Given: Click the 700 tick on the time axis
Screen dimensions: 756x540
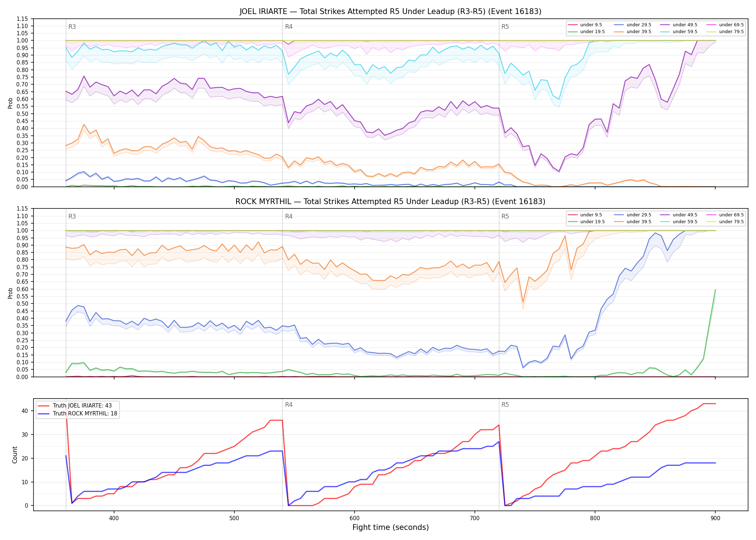Looking at the screenshot, I should coord(475,518).
